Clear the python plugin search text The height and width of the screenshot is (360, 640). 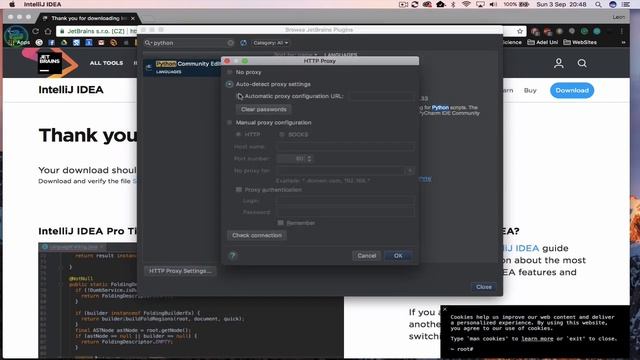[231, 43]
